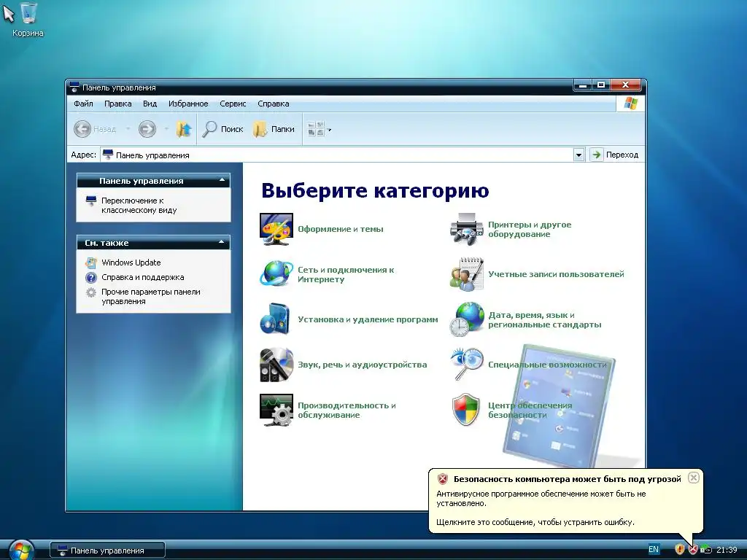Click the Переход go button
The image size is (747, 560).
[614, 155]
